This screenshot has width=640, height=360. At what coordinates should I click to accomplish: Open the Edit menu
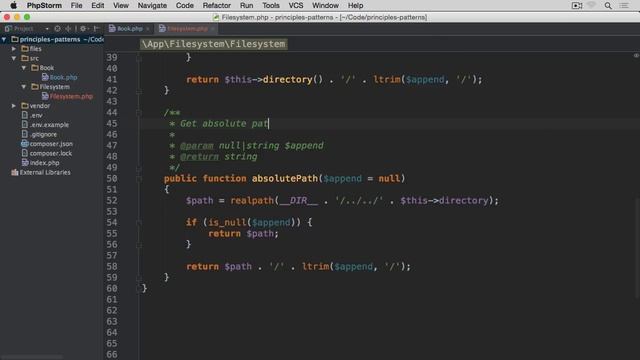pyautogui.click(x=98, y=5)
